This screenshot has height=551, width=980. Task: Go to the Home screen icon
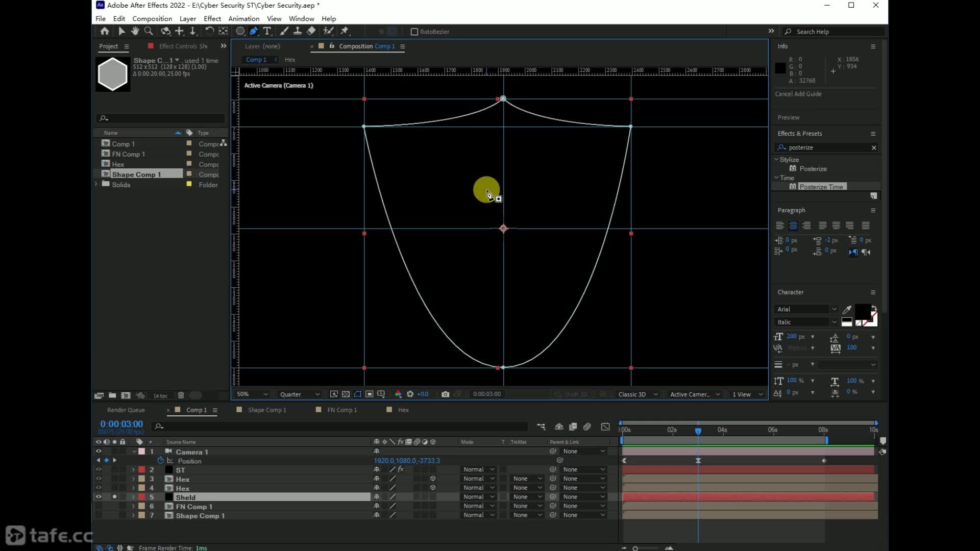[x=105, y=31]
